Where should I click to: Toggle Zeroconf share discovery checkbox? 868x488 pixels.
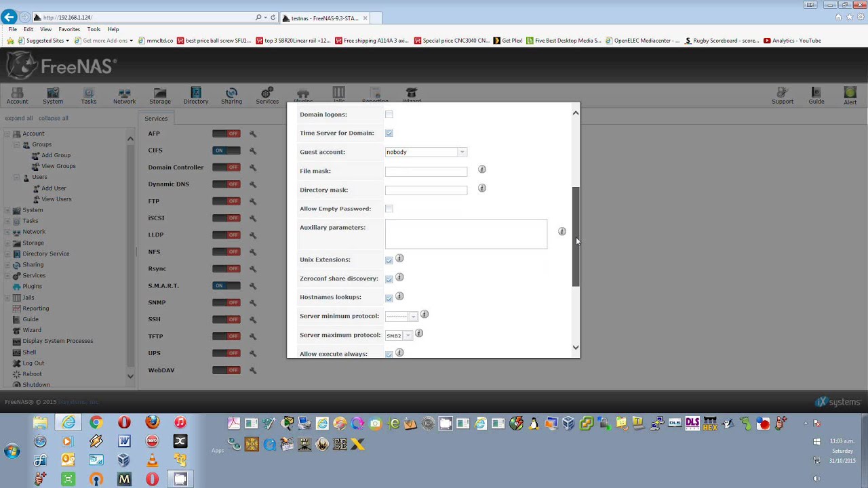[x=389, y=279]
